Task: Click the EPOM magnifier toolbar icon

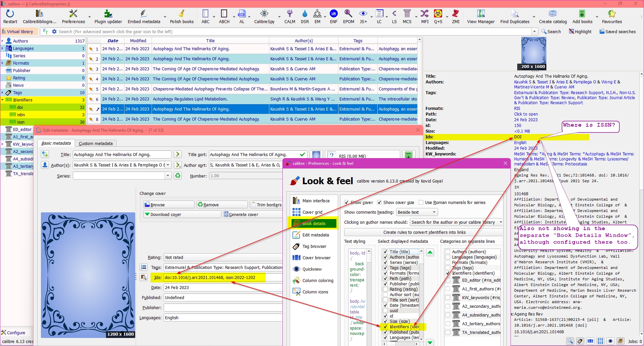Action: tap(348, 17)
